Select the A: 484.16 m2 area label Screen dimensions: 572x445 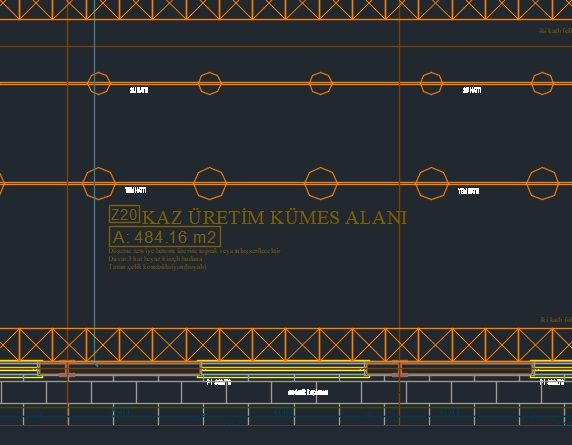[165, 237]
